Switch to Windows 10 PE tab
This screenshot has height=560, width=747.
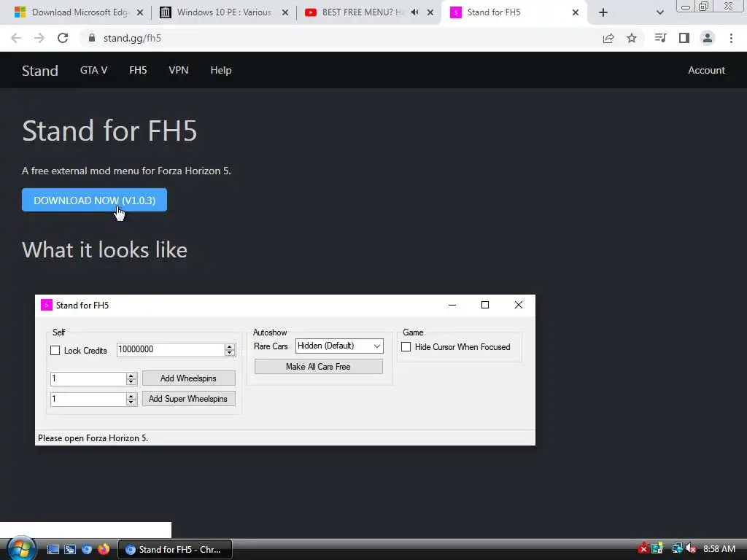pos(224,12)
